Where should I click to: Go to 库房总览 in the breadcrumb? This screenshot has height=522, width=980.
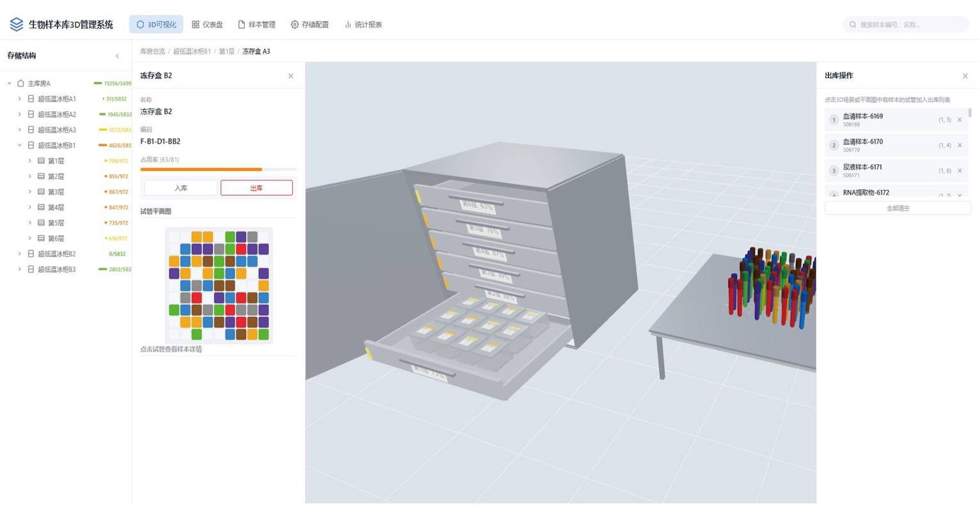coord(153,52)
